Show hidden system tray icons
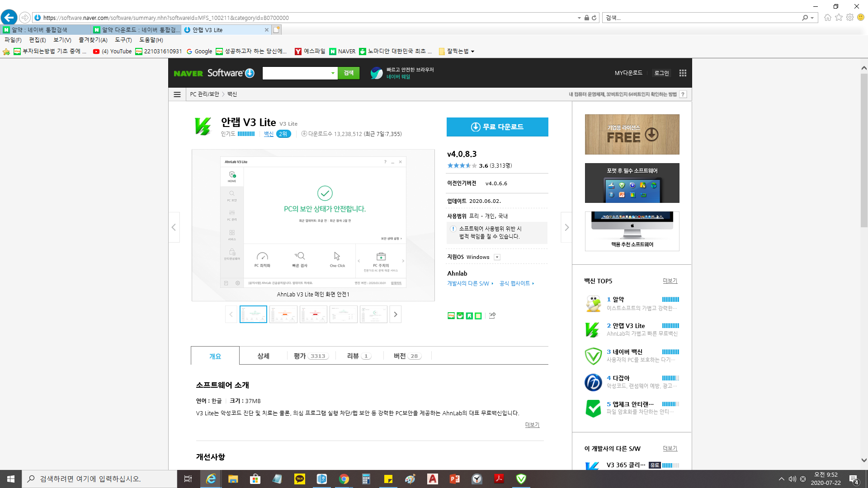The image size is (868, 488). (x=781, y=479)
